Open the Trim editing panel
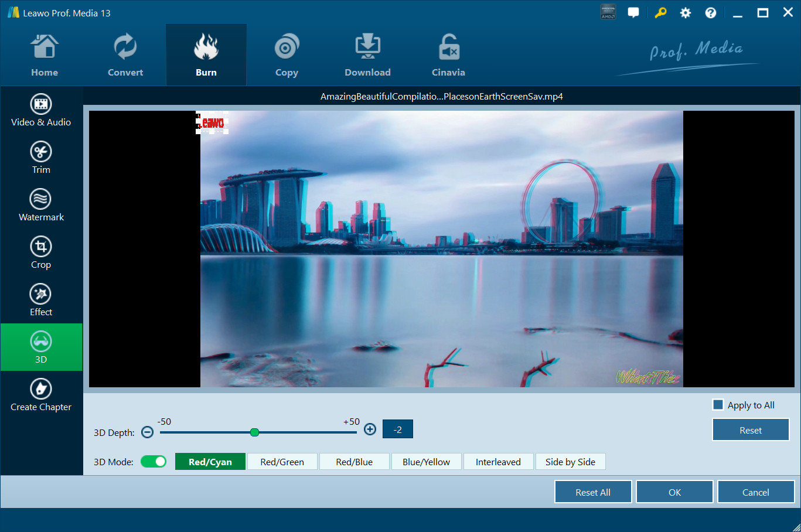Screen dimensions: 801x532 click(41, 158)
